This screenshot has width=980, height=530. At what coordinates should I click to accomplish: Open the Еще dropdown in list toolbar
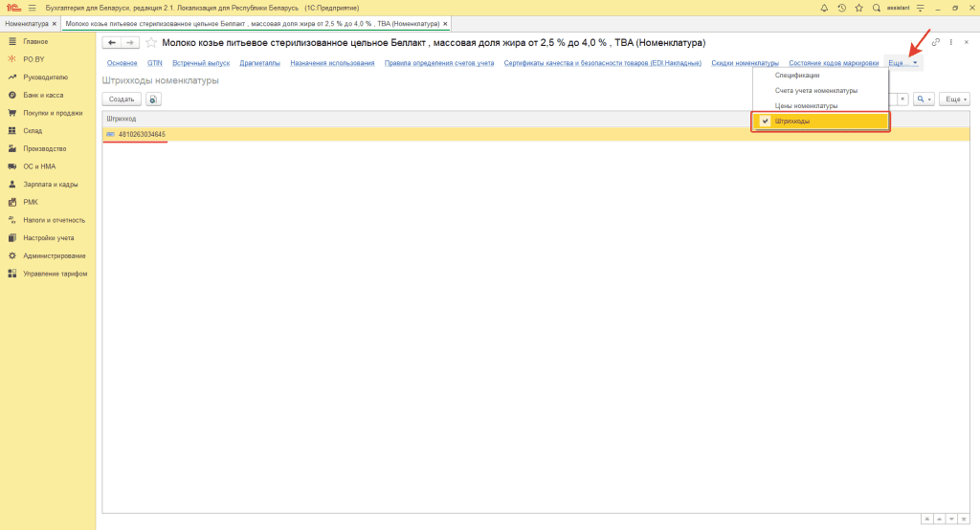pyautogui.click(x=954, y=99)
